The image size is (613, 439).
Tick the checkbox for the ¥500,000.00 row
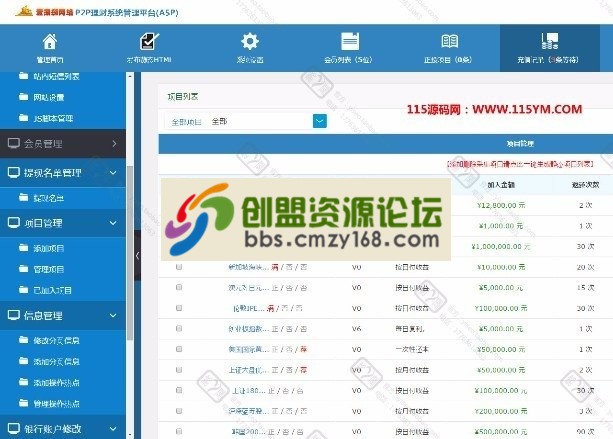(179, 431)
